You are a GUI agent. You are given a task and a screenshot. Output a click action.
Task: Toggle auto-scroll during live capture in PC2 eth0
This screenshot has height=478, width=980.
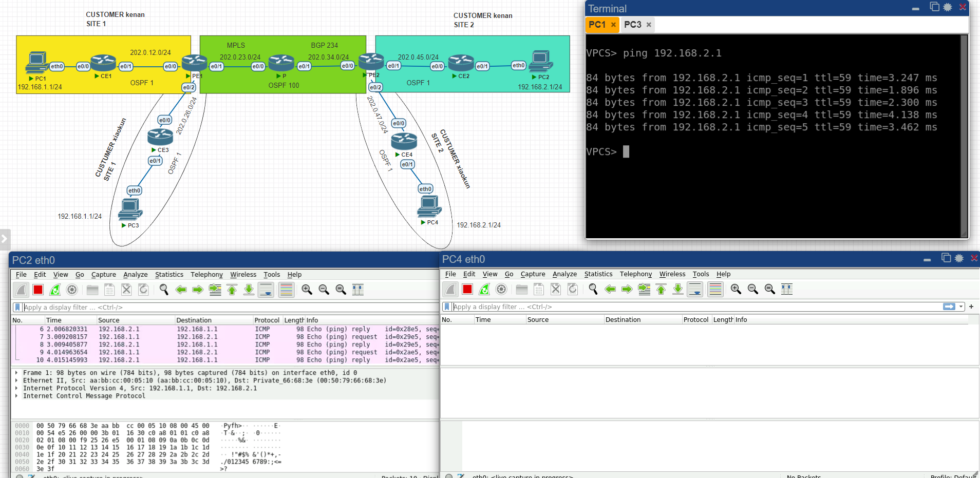266,290
